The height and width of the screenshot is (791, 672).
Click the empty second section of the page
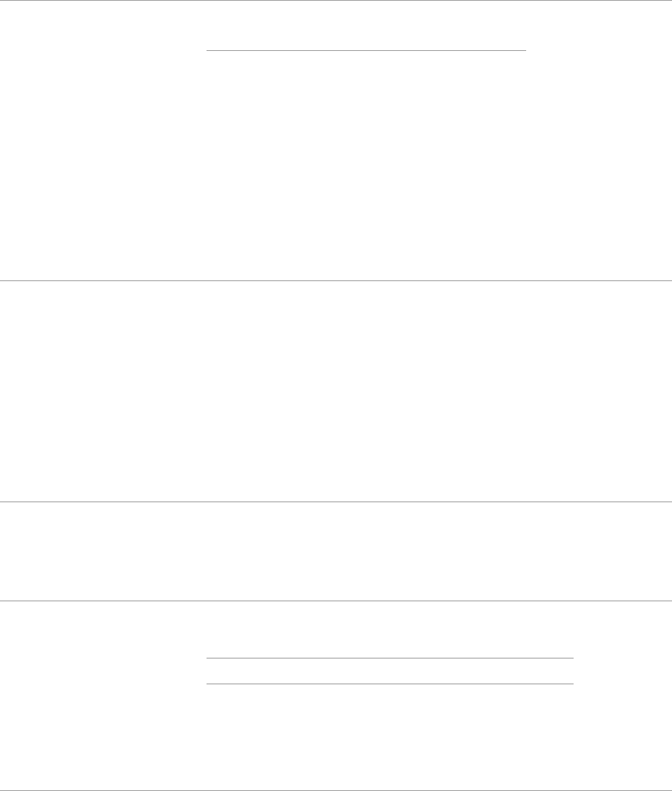point(336,391)
